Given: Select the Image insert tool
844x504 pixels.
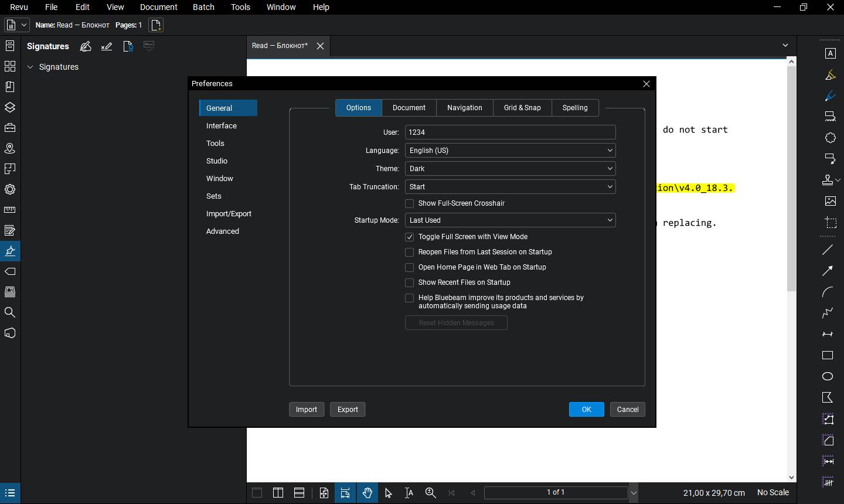Looking at the screenshot, I should click(831, 201).
